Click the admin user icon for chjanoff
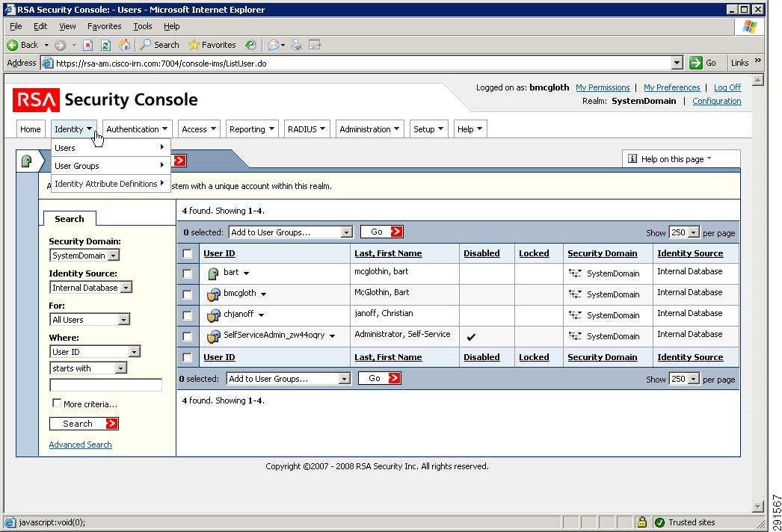The image size is (782, 532). tap(214, 315)
